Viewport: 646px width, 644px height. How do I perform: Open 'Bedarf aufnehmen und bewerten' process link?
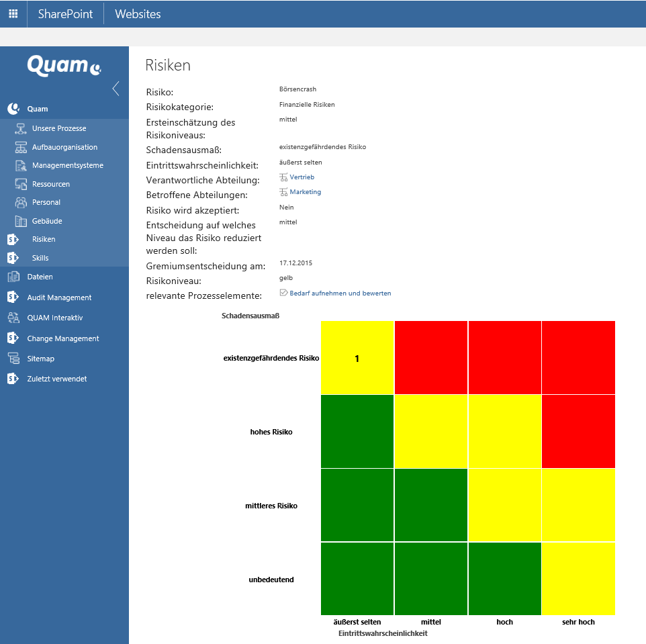[340, 293]
